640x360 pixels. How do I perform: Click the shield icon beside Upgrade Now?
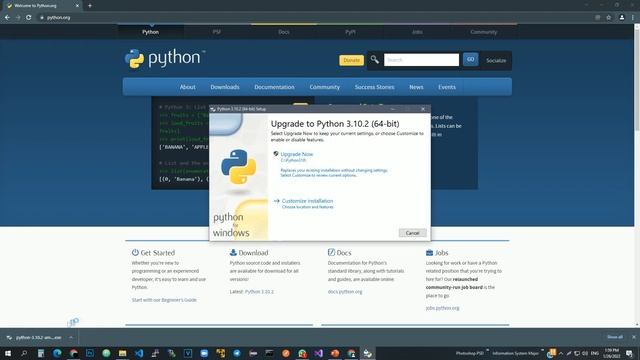pos(276,154)
